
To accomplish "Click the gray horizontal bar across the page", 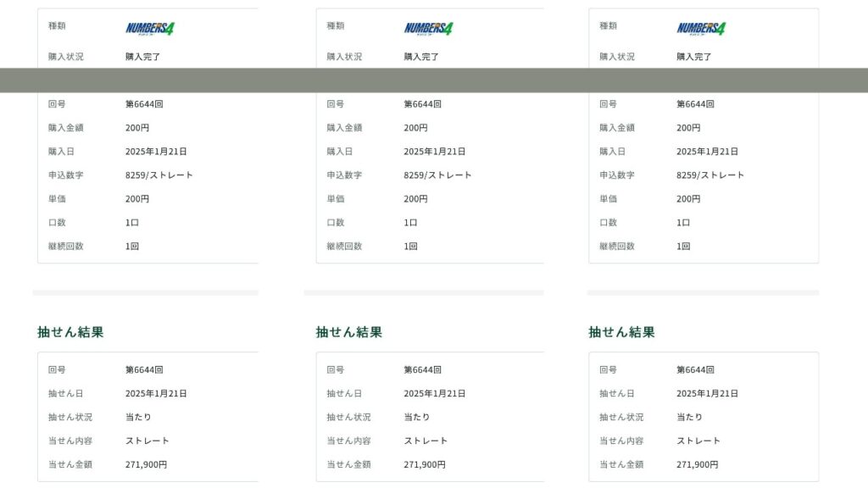I will point(434,80).
